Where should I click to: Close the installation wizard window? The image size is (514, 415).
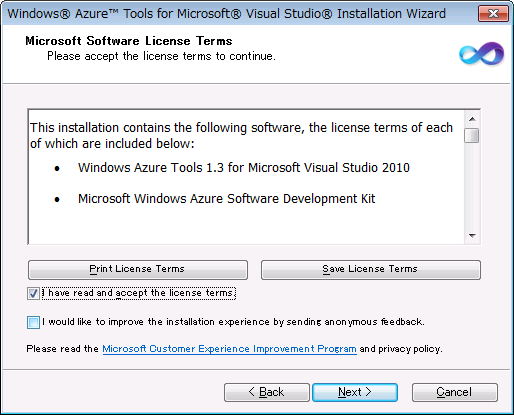(493, 14)
